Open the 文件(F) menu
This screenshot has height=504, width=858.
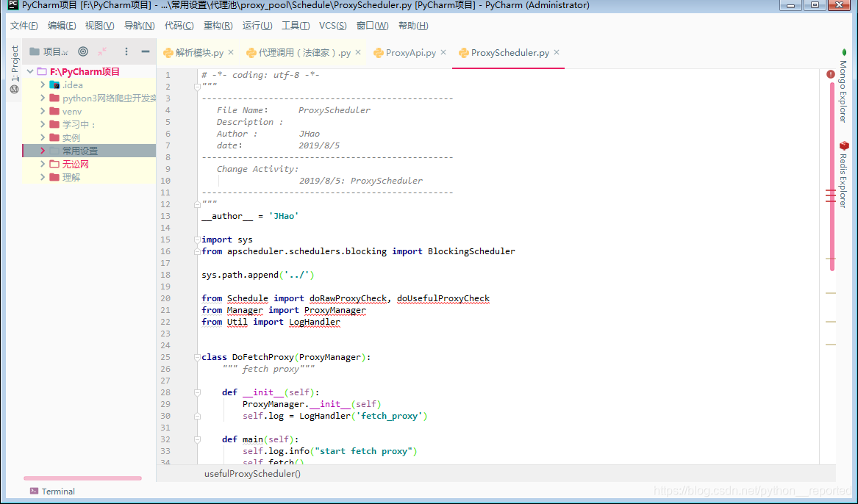[24, 26]
